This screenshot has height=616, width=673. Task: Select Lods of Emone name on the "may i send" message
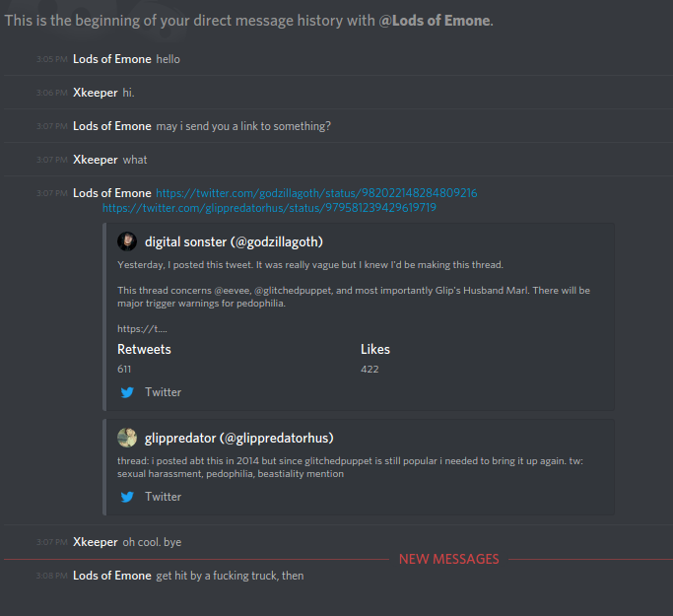pyautogui.click(x=112, y=126)
